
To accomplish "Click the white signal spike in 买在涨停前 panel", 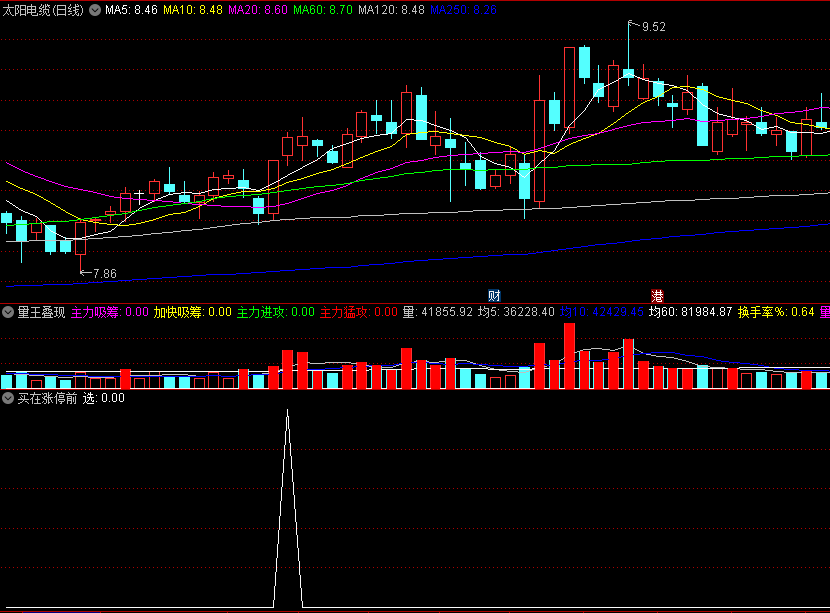I will [x=287, y=508].
